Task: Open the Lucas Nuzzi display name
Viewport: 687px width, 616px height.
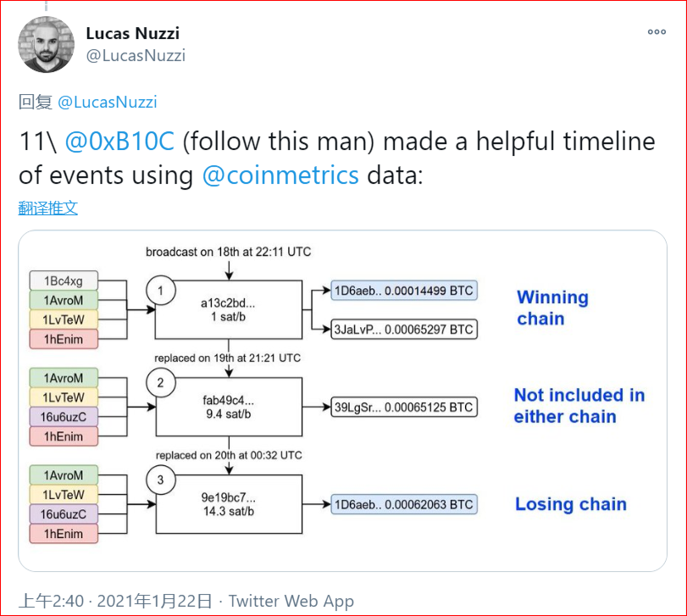Action: [132, 34]
